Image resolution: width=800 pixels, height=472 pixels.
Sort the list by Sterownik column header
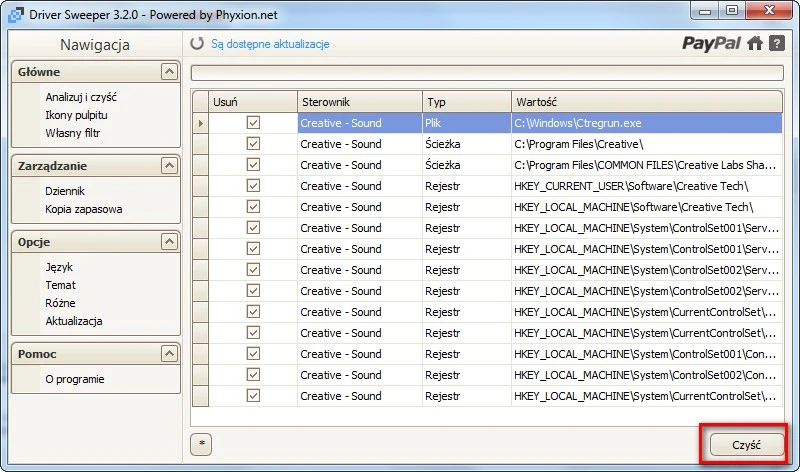[358, 102]
